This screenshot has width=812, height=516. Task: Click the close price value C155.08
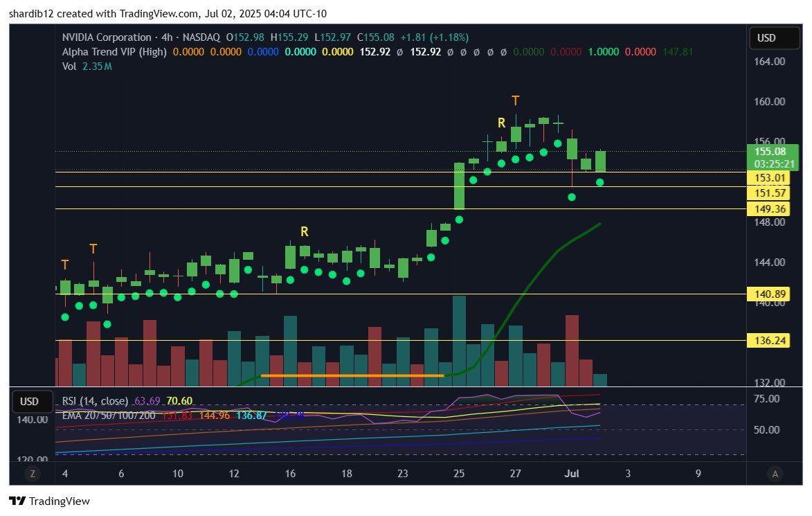click(x=375, y=37)
